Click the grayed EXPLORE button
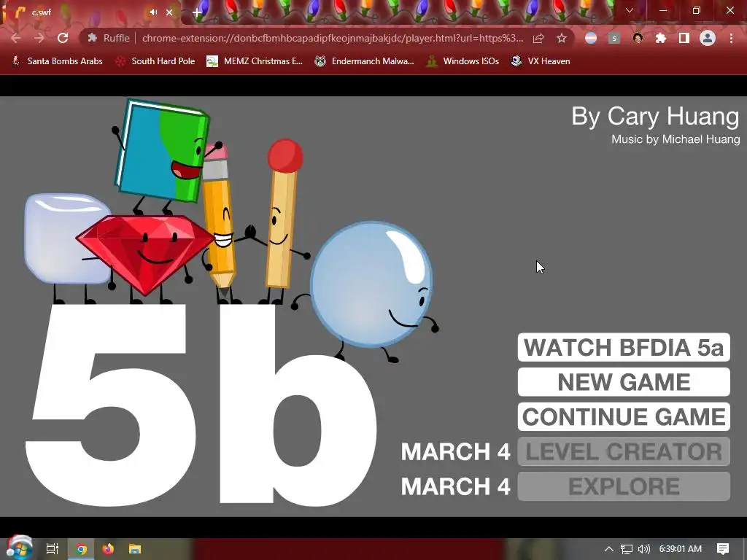This screenshot has width=747, height=560. [624, 486]
